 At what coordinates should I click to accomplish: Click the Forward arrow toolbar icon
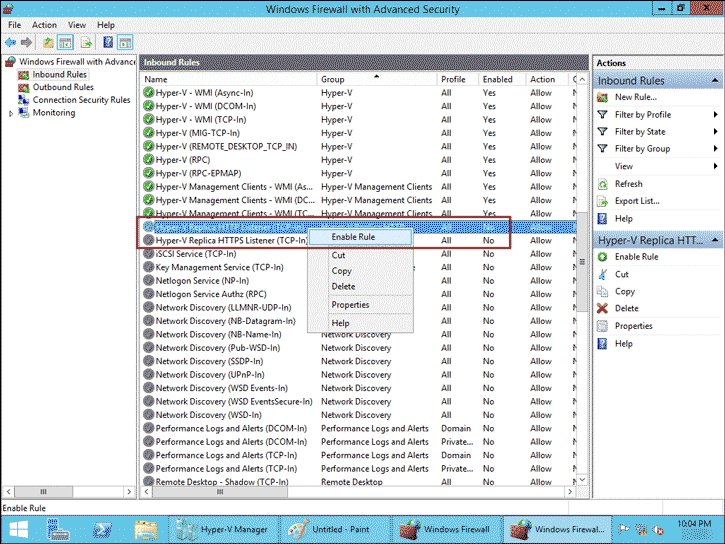coord(26,43)
